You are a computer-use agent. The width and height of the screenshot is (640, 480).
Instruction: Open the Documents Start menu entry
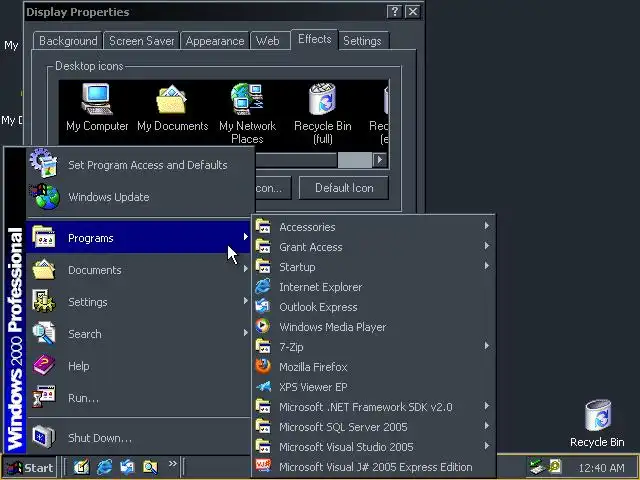139,270
